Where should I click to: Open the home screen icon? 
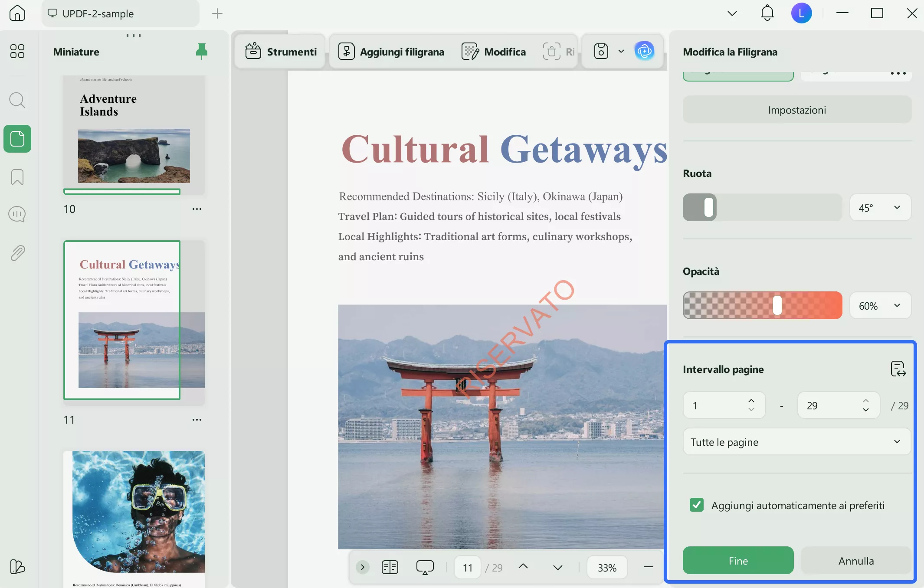17,13
